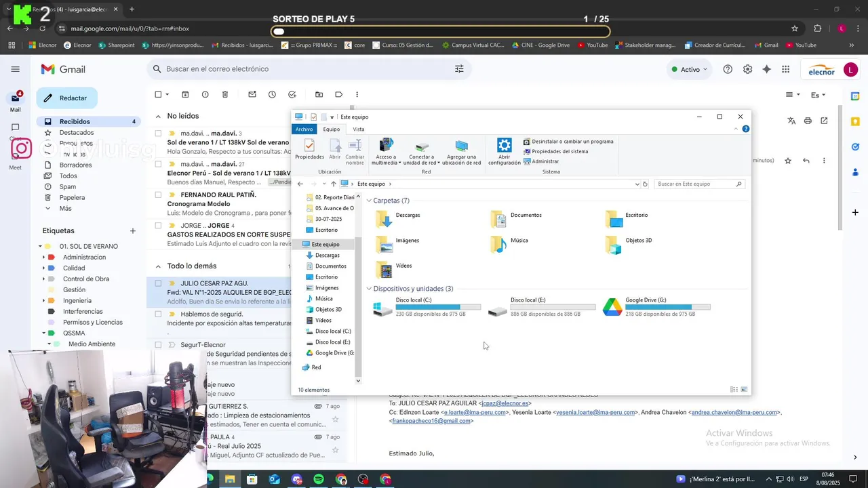The height and width of the screenshot is (488, 868).
Task: Select the Música folder
Action: (509, 244)
